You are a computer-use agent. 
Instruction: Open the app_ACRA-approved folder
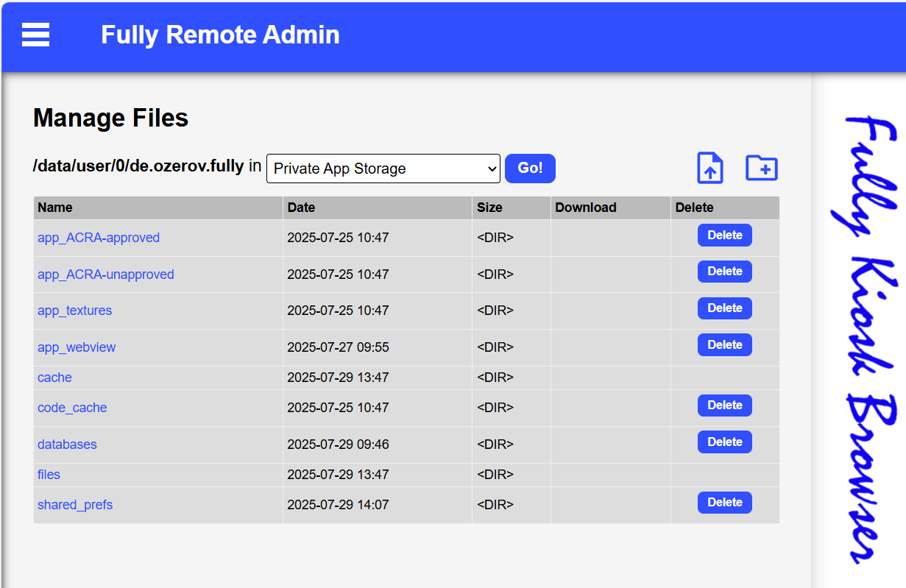pyautogui.click(x=99, y=238)
